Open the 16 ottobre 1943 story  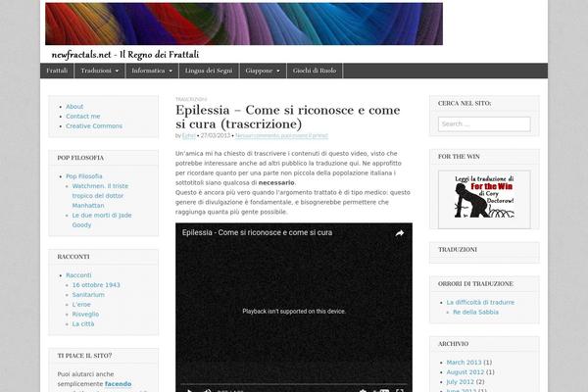tap(96, 285)
